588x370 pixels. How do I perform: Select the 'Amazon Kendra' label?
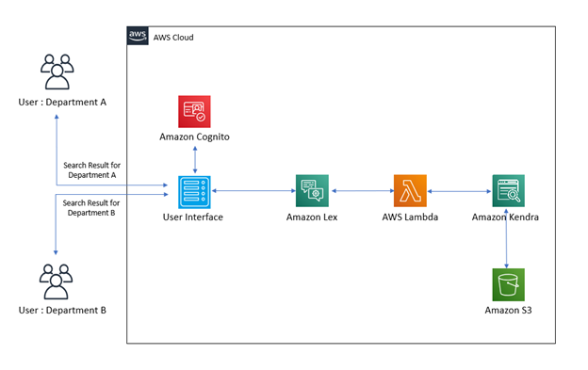pos(505,217)
